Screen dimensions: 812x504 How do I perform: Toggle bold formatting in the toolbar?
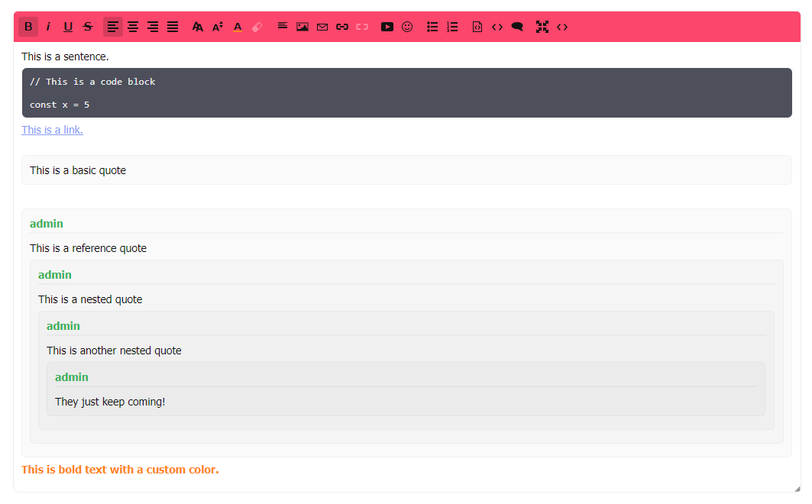(28, 27)
